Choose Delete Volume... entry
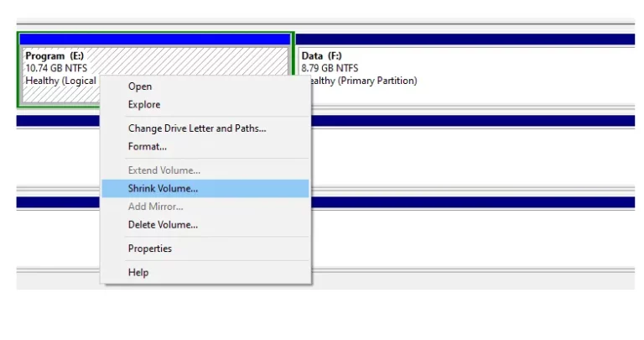Screen dimensions: 644x340 205,224
